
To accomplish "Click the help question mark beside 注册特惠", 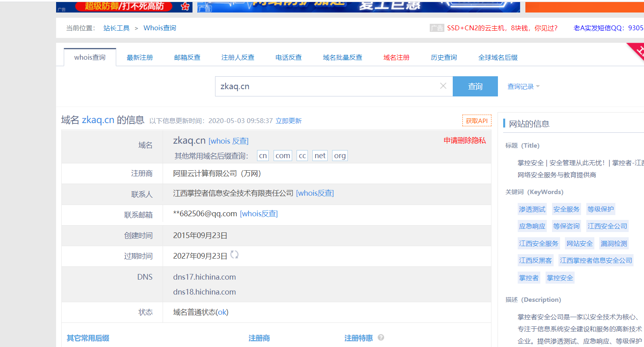I will (x=381, y=337).
